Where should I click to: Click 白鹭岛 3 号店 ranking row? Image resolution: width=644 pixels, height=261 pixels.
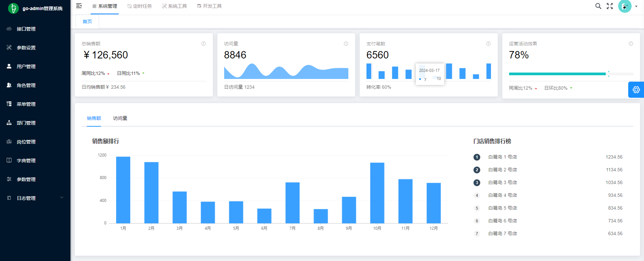(x=548, y=182)
